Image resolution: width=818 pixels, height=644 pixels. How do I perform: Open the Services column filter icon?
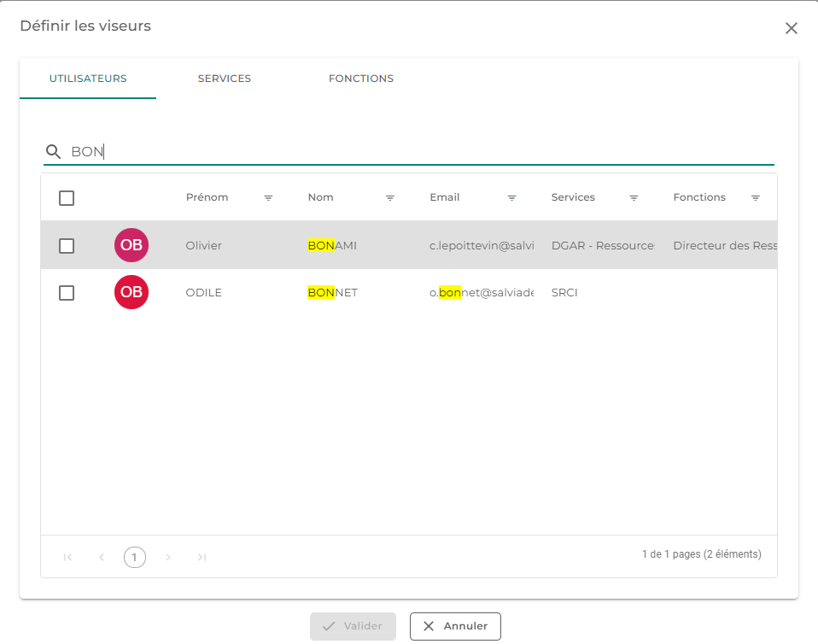[x=634, y=198]
